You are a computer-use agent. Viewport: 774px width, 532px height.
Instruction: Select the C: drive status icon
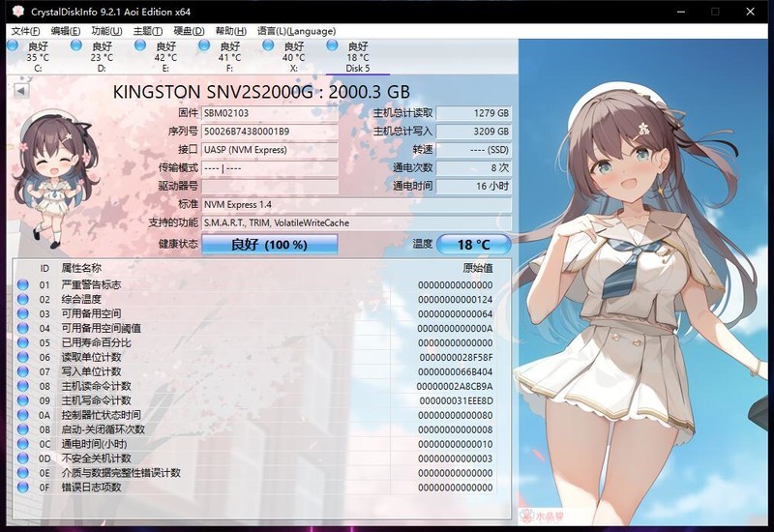click(13, 45)
